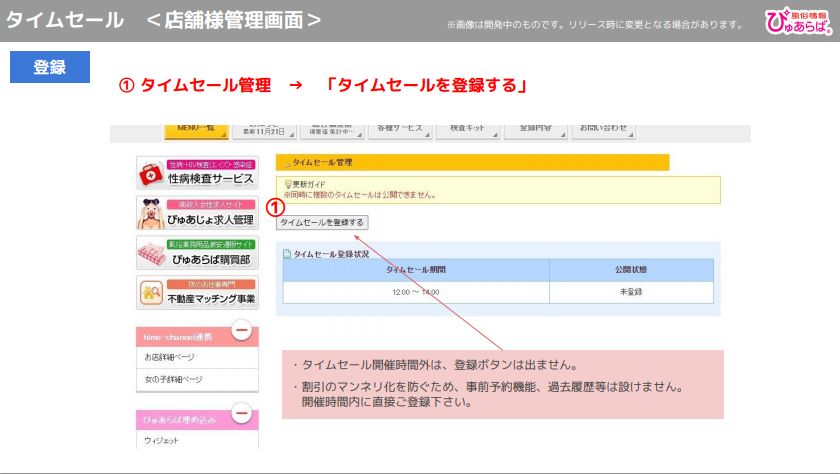Click the タイムセール期間 column header
The height and width of the screenshot is (474, 840).
416,270
